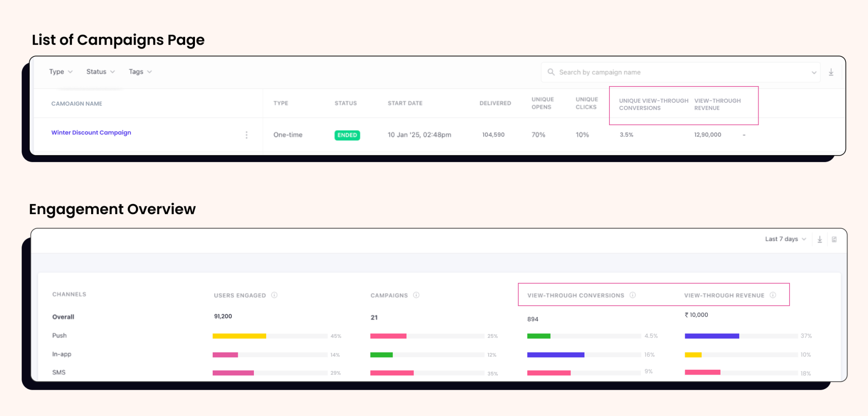Viewport: 868px width, 416px height.
Task: Click the download icon in Engagement Overview
Action: point(820,239)
